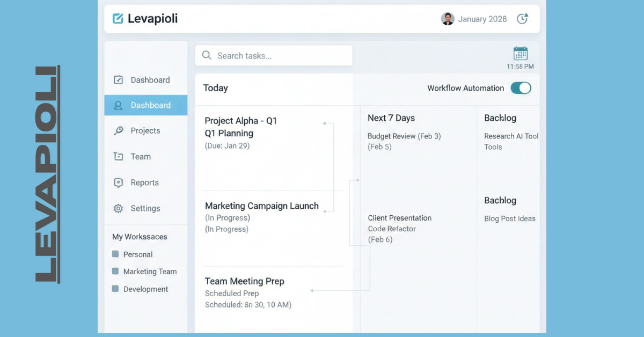Select the Personal workspace checkbox
The width and height of the screenshot is (644, 337).
pos(115,254)
